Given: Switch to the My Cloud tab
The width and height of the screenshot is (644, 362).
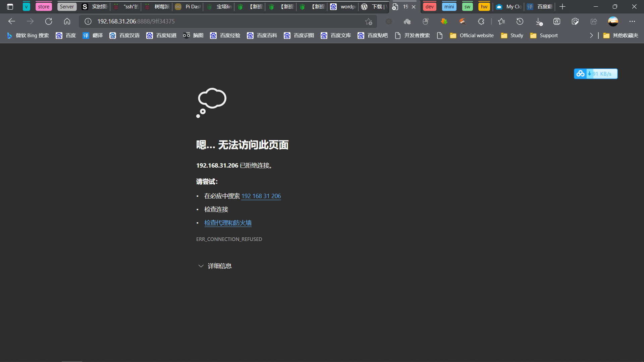Looking at the screenshot, I should click(508, 7).
